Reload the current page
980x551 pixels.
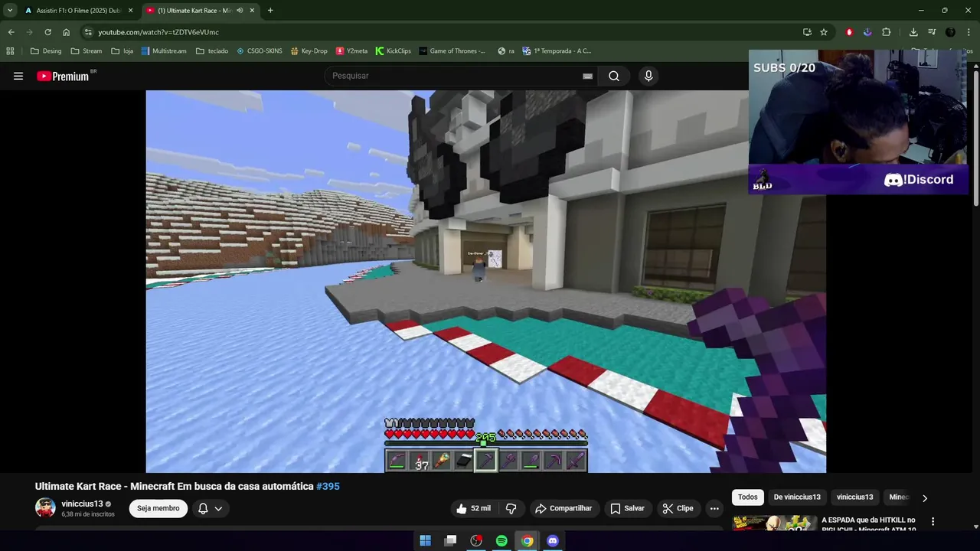click(x=47, y=32)
